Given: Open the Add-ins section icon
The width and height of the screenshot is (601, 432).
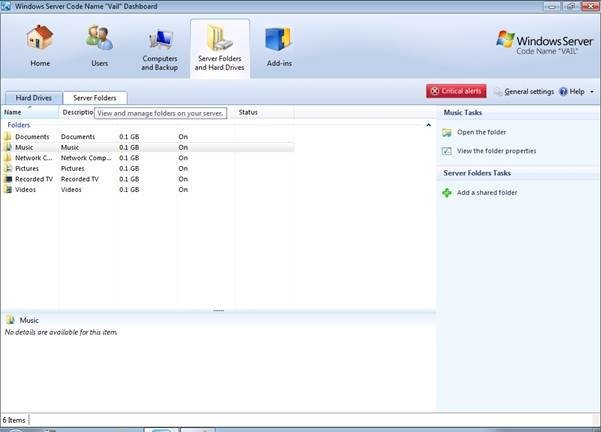Looking at the screenshot, I should pos(279,39).
